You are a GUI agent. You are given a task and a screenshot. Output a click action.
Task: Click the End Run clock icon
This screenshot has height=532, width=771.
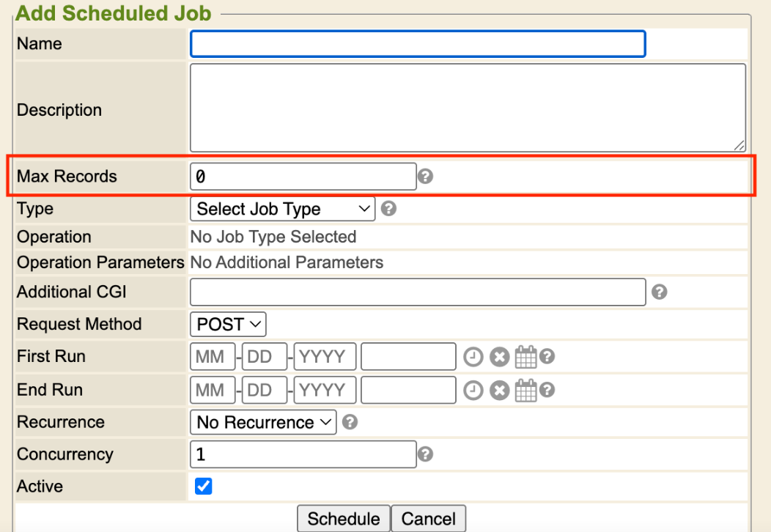pyautogui.click(x=474, y=391)
